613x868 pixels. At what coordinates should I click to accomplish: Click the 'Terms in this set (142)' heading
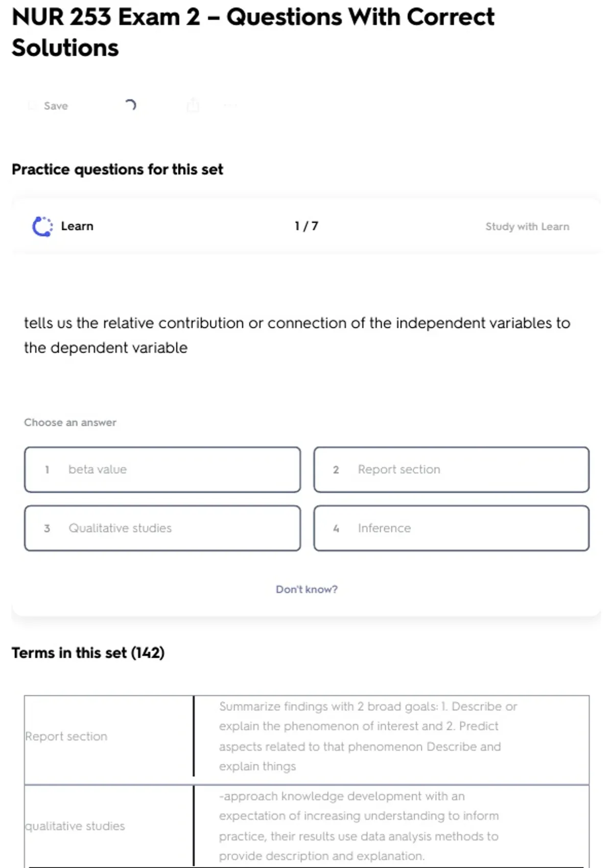(88, 653)
